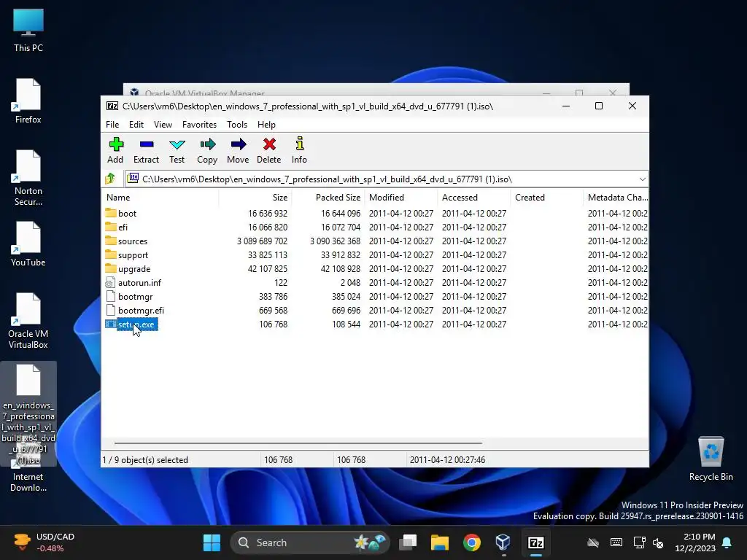Open the Favorites menu
Image resolution: width=747 pixels, height=560 pixels.
click(199, 124)
